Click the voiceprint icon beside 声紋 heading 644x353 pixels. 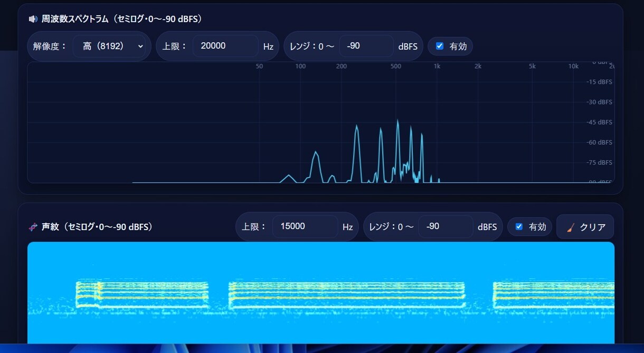pyautogui.click(x=33, y=227)
